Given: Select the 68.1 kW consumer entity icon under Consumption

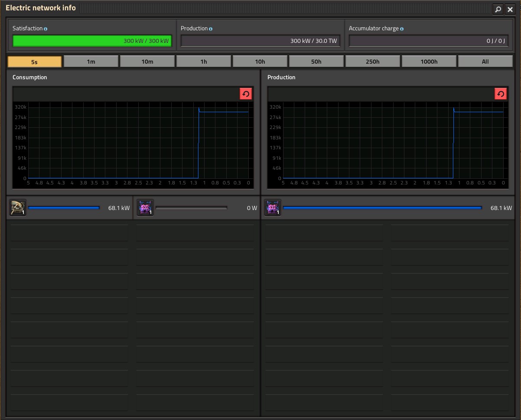Looking at the screenshot, I should tap(18, 208).
